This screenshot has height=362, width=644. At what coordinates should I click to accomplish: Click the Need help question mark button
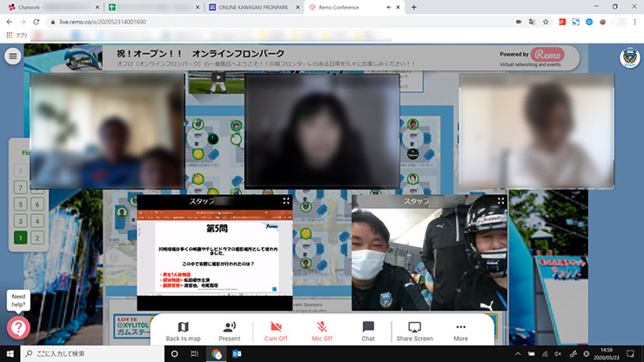tap(18, 327)
